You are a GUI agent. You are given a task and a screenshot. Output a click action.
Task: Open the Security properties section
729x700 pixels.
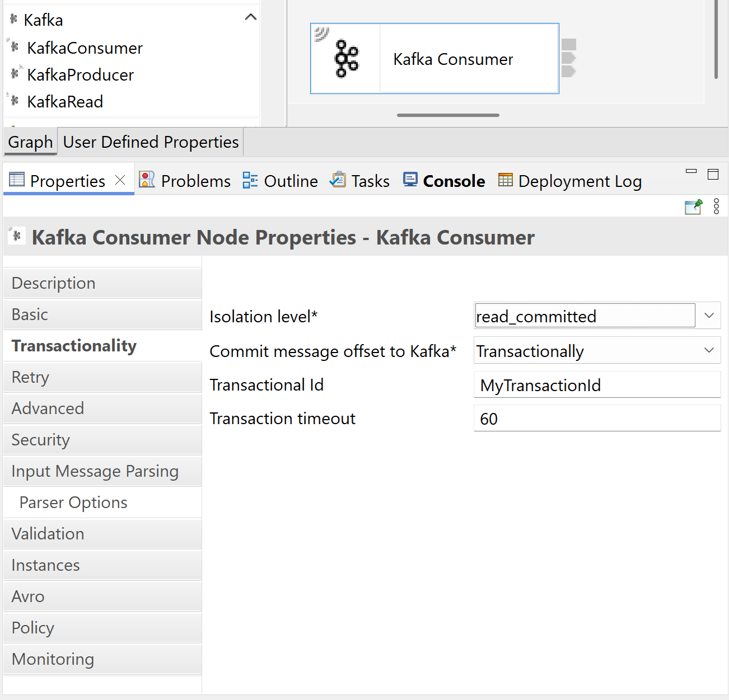[x=40, y=440]
